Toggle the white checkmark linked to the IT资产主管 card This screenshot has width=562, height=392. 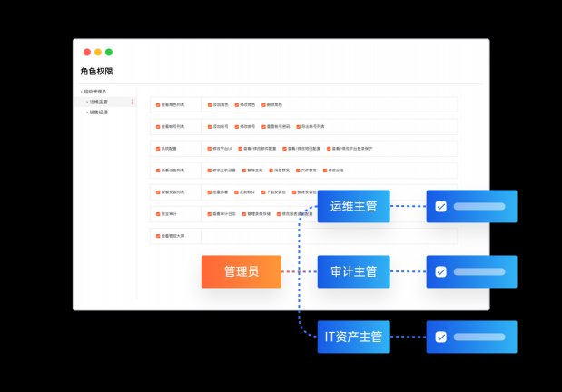point(441,337)
